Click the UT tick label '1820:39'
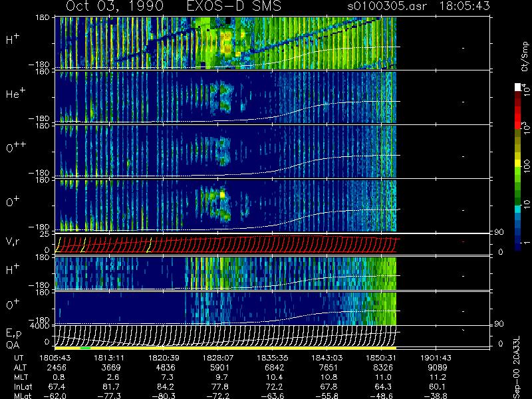532x399 pixels. click(164, 358)
